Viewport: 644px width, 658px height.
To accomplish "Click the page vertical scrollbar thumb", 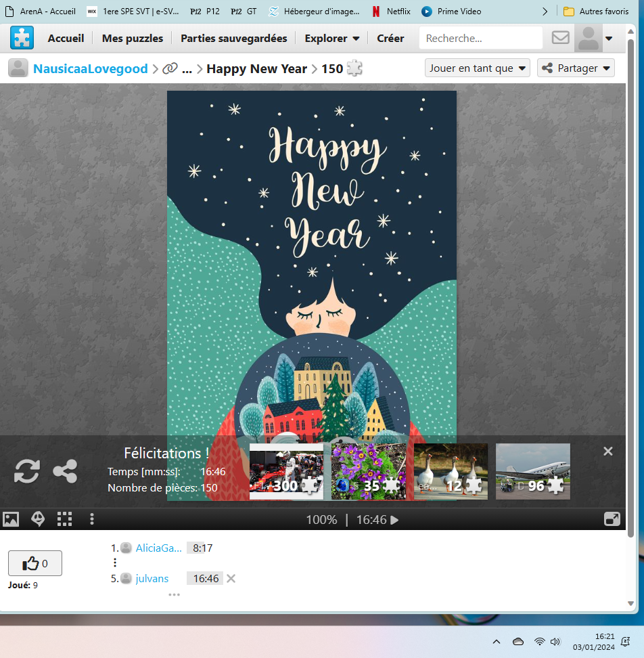I will pyautogui.click(x=630, y=288).
